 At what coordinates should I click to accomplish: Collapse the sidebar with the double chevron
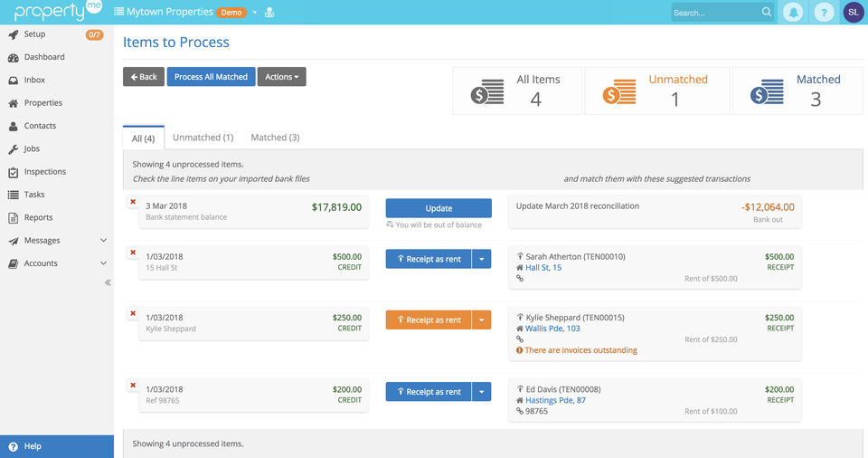108,282
